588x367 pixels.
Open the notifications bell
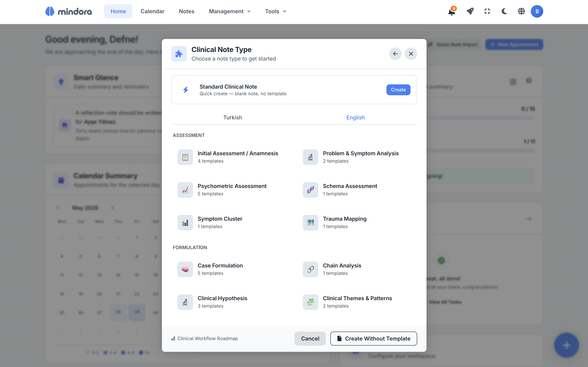(452, 11)
